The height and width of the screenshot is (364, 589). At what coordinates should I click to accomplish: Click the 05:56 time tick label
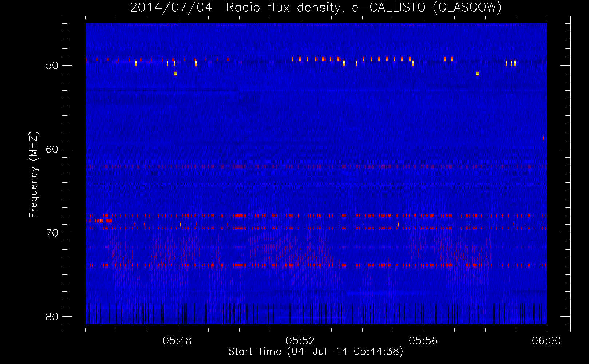423,341
